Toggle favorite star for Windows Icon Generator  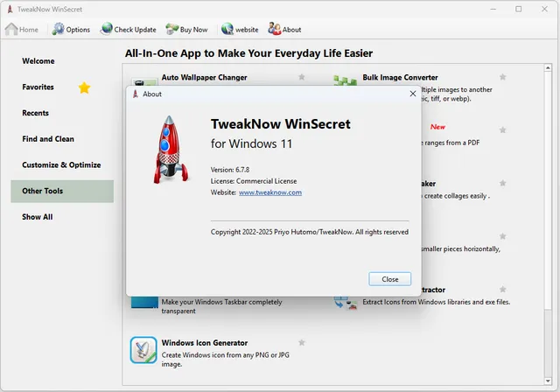click(x=302, y=342)
